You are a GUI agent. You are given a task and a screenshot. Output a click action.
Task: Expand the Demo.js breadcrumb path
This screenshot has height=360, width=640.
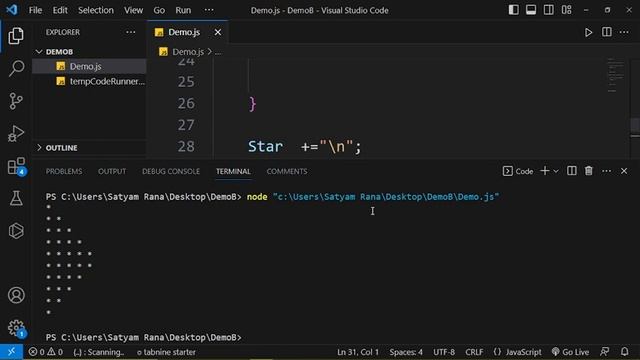click(218, 52)
